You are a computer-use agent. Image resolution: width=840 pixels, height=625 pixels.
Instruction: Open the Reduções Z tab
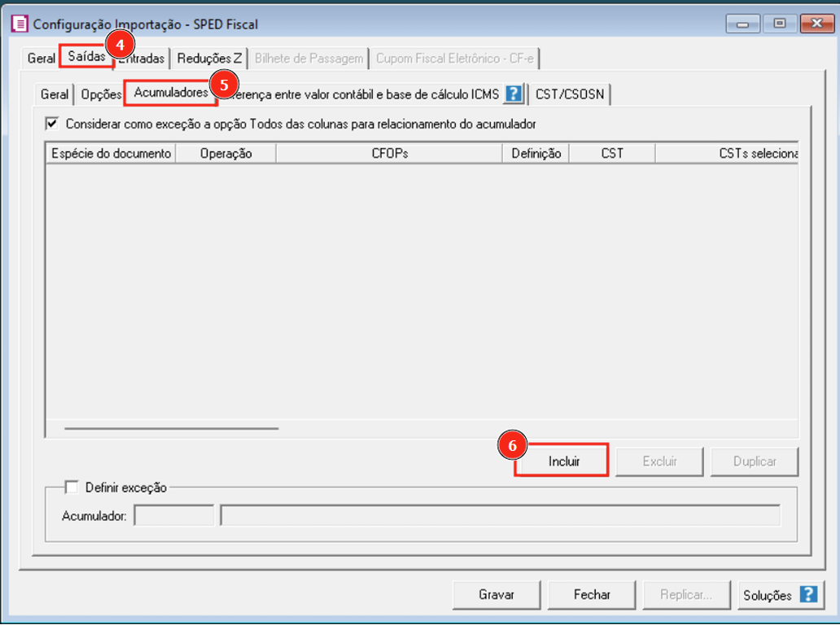coord(209,59)
